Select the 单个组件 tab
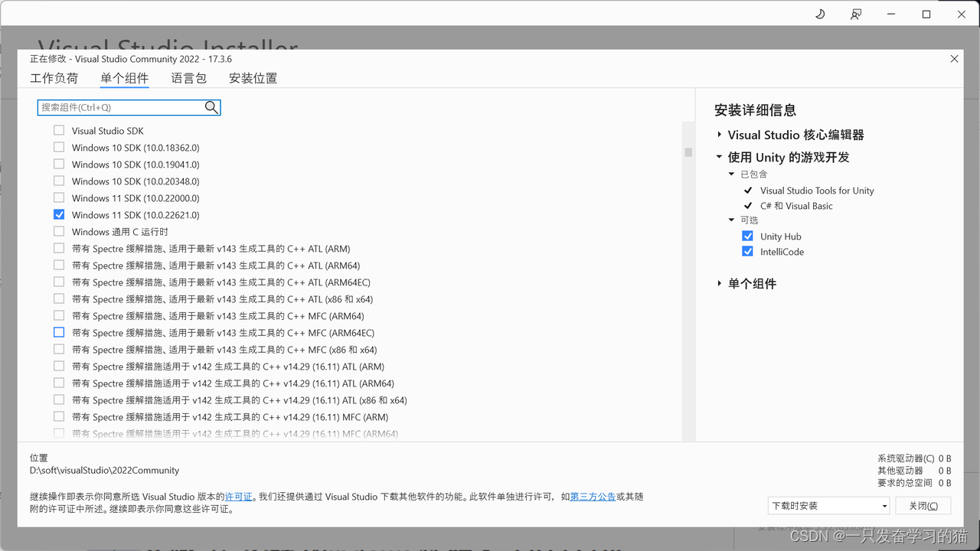 [x=124, y=78]
